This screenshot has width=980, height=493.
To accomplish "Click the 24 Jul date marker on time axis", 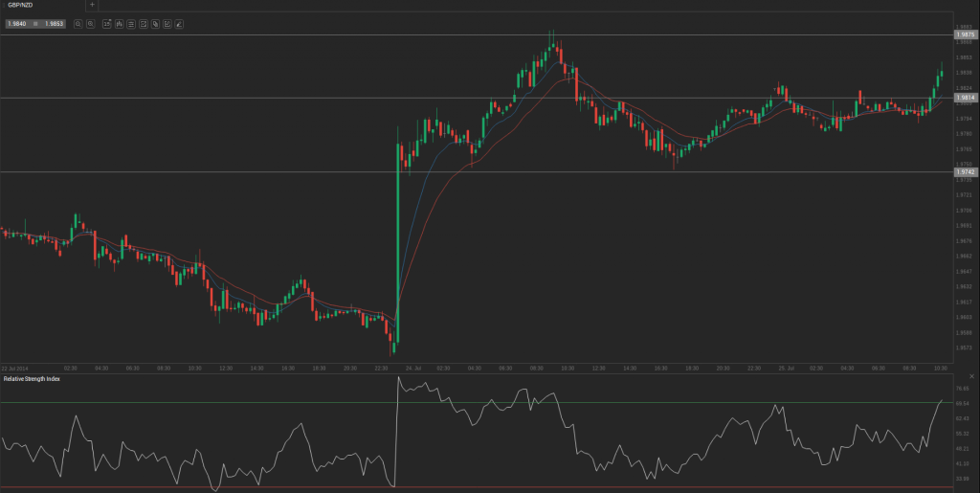I will (413, 368).
